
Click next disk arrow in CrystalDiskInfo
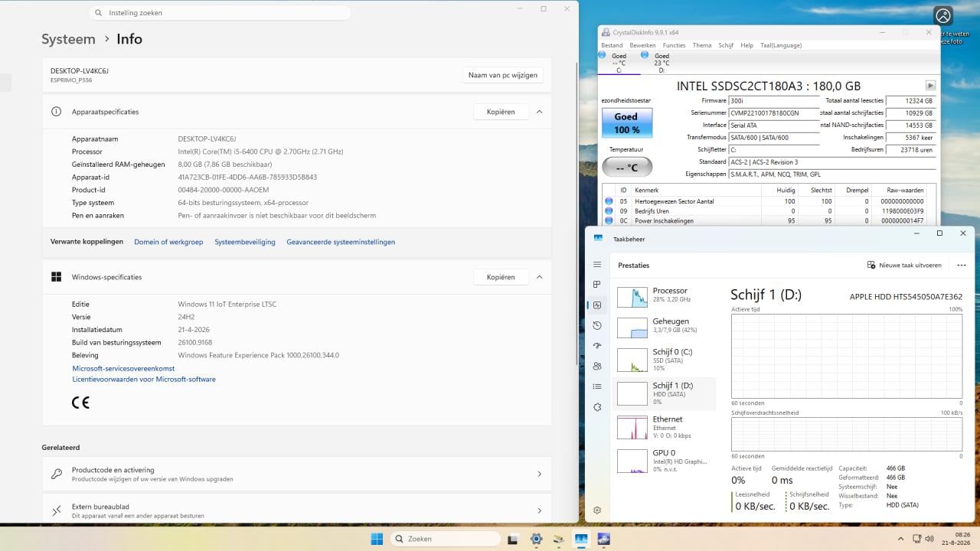[x=930, y=86]
